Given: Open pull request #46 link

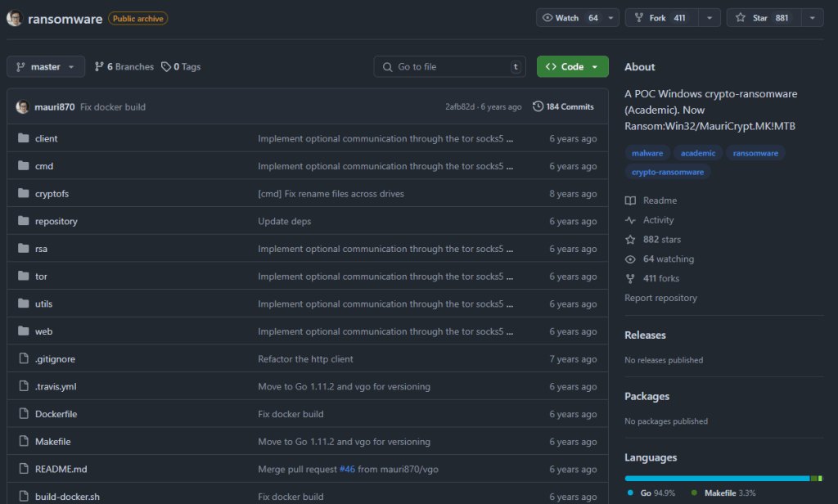Looking at the screenshot, I should point(348,469).
